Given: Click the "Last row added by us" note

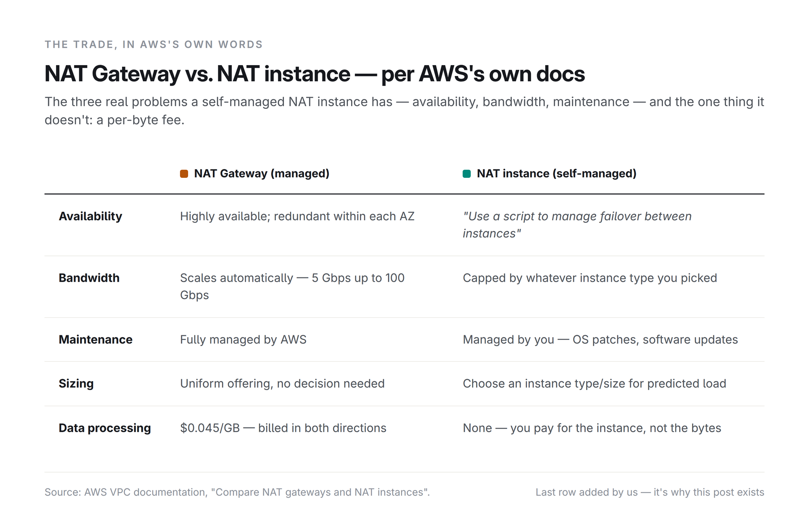Looking at the screenshot, I should (x=650, y=492).
